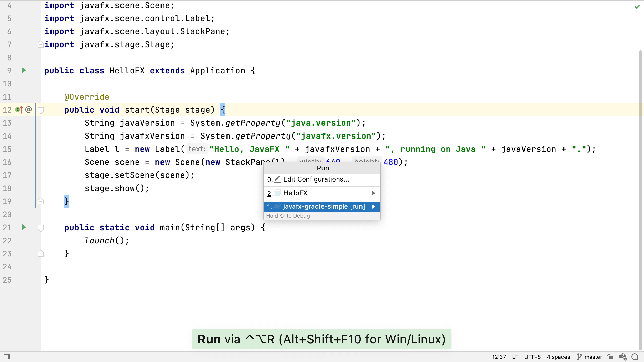This screenshot has width=644, height=362.
Task: Click the import javafx.stage.Stage line
Action: click(x=109, y=44)
